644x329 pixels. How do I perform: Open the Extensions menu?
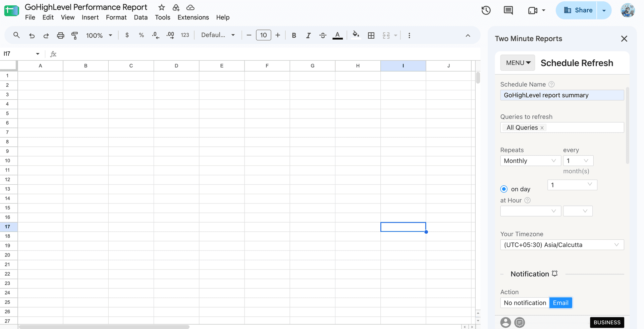tap(193, 17)
